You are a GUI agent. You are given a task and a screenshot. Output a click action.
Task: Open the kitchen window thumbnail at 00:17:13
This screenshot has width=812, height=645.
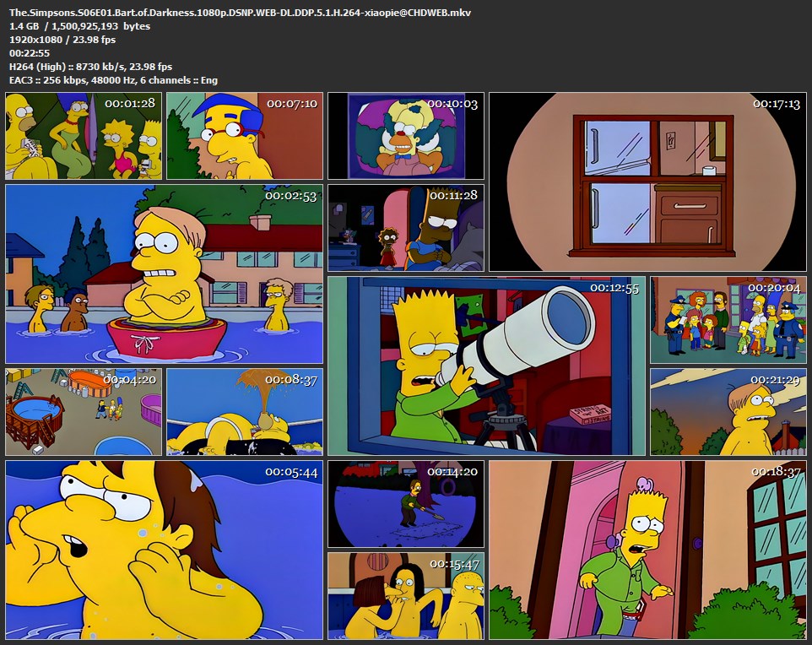click(647, 182)
